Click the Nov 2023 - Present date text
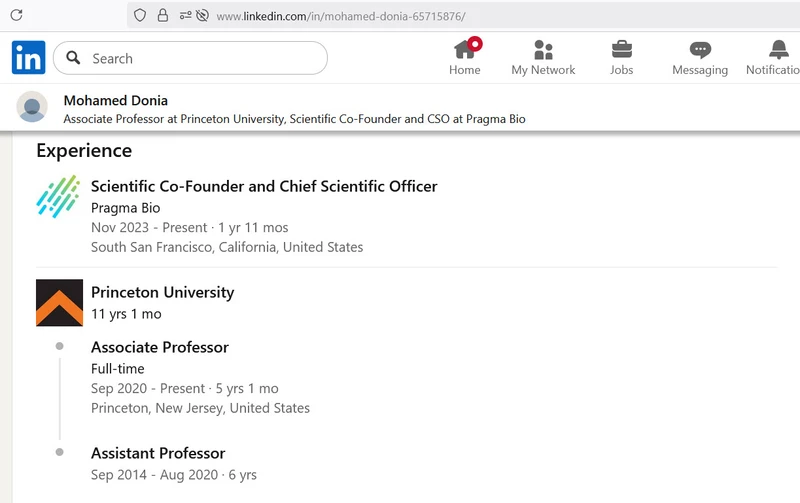Screen dimensions: 800x503 click(149, 228)
